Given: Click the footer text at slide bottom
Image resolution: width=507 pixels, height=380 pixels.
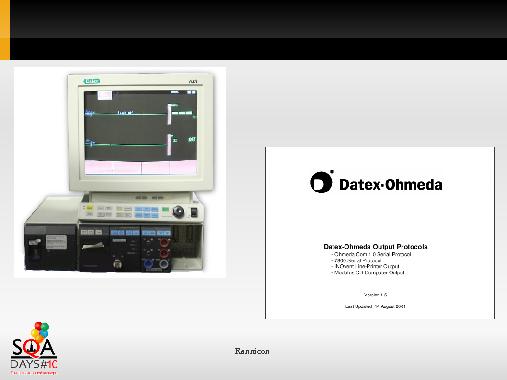Looking at the screenshot, I should coord(252,351).
